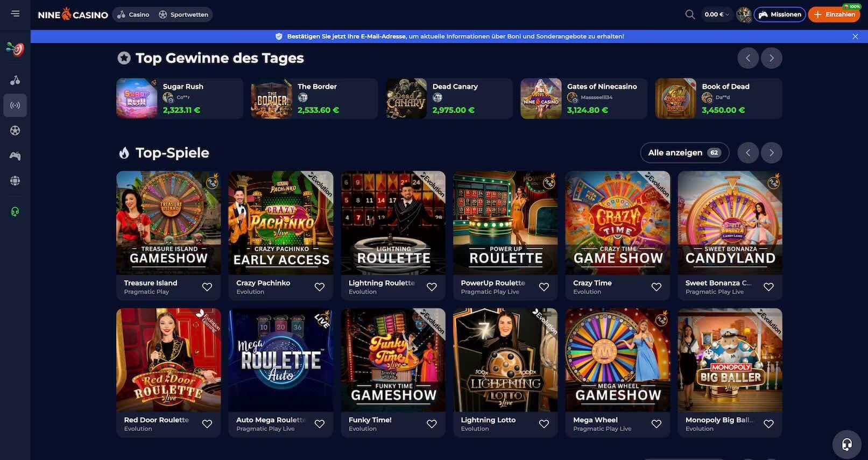Open the cherries slots icon in sidebar
868x460 pixels.
[15, 80]
